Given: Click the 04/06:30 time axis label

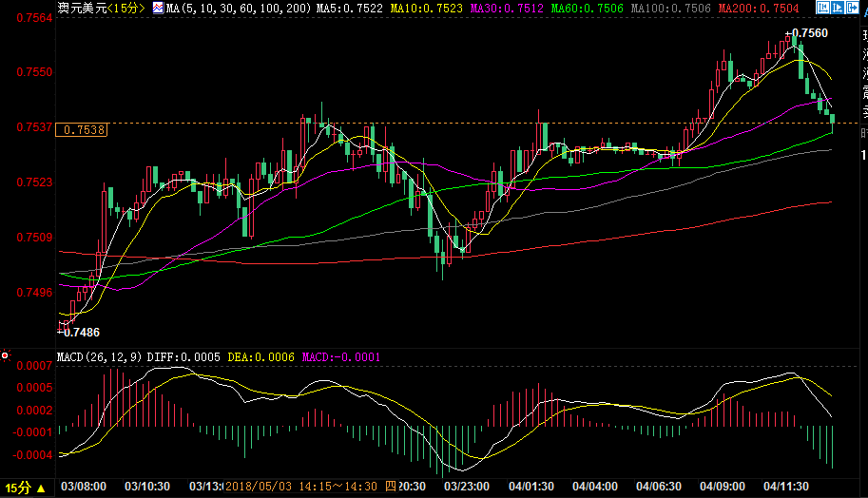Looking at the screenshot, I should 659,487.
